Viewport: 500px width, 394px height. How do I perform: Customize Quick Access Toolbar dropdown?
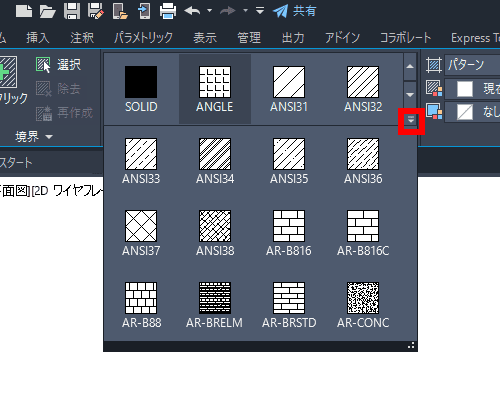(x=260, y=11)
